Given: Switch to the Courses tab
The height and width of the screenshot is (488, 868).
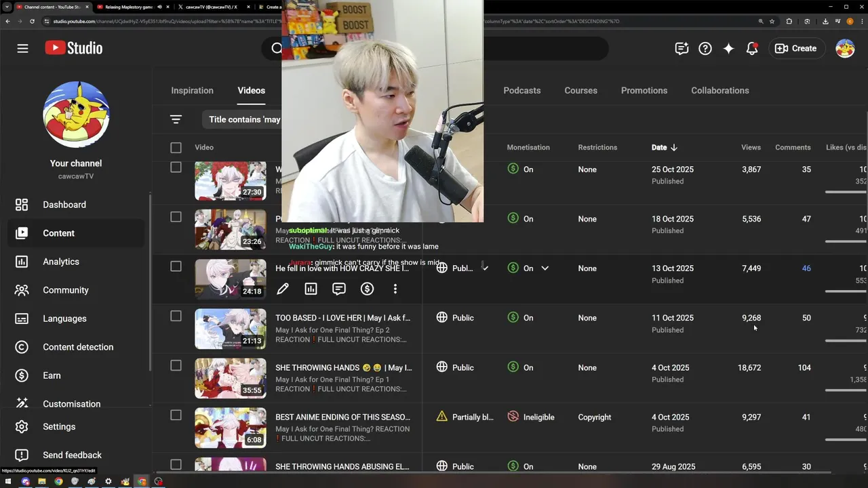Looking at the screenshot, I should (x=580, y=90).
